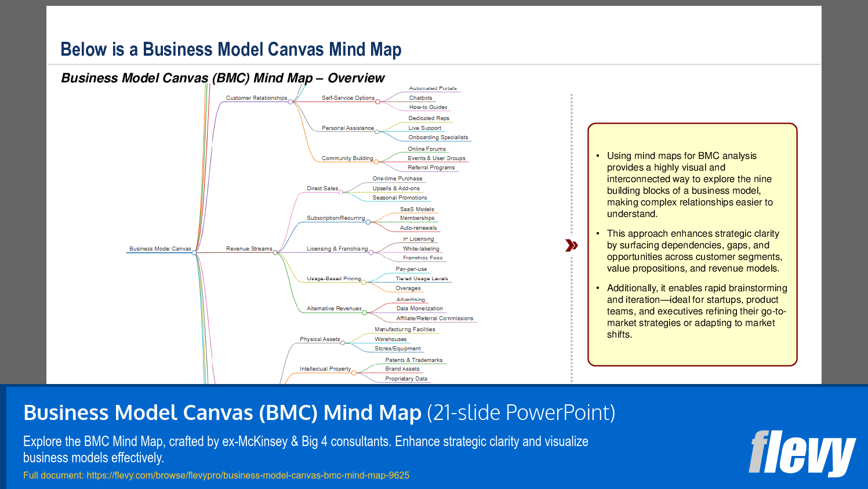Select the Subscription/Recurring node
The image size is (868, 489).
pos(336,218)
